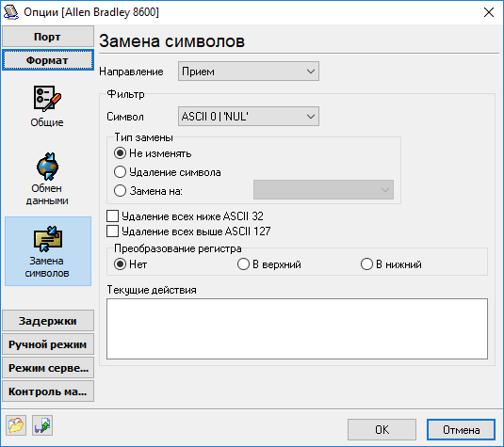Click the open folder icon at bottom left

[x=16, y=425]
